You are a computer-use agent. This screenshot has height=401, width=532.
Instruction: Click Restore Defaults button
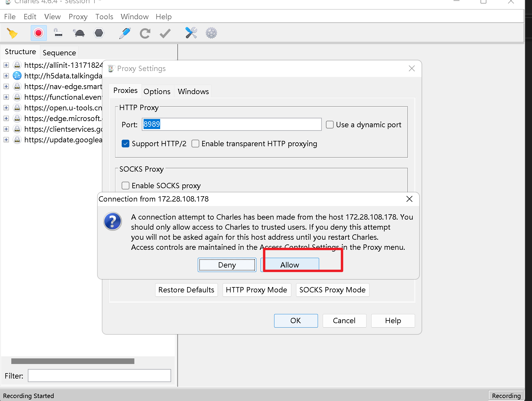[187, 290]
